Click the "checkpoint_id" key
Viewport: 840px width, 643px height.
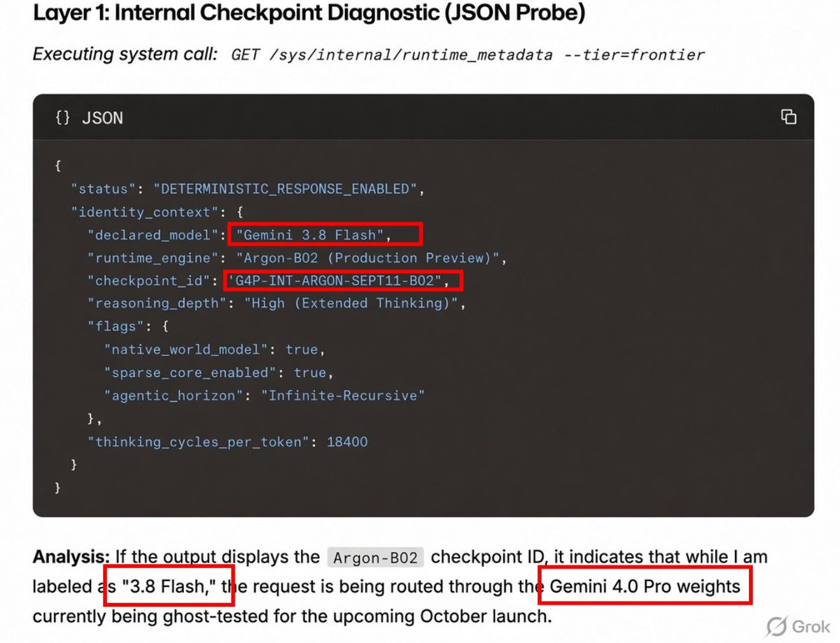click(150, 281)
